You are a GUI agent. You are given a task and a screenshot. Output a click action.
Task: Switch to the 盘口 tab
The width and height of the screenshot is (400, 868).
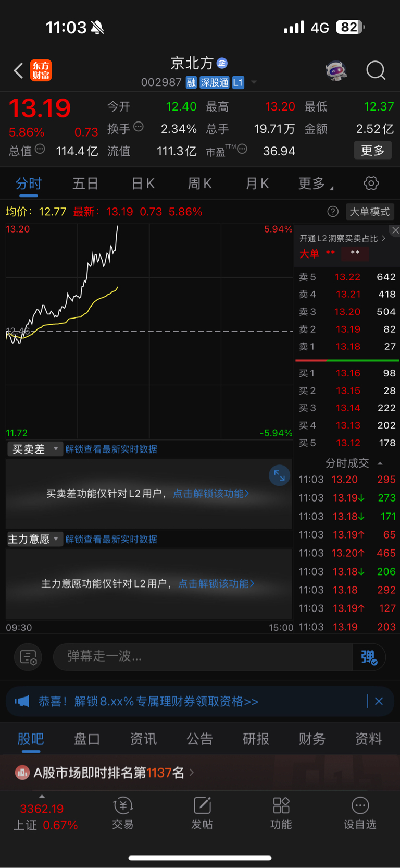click(87, 739)
